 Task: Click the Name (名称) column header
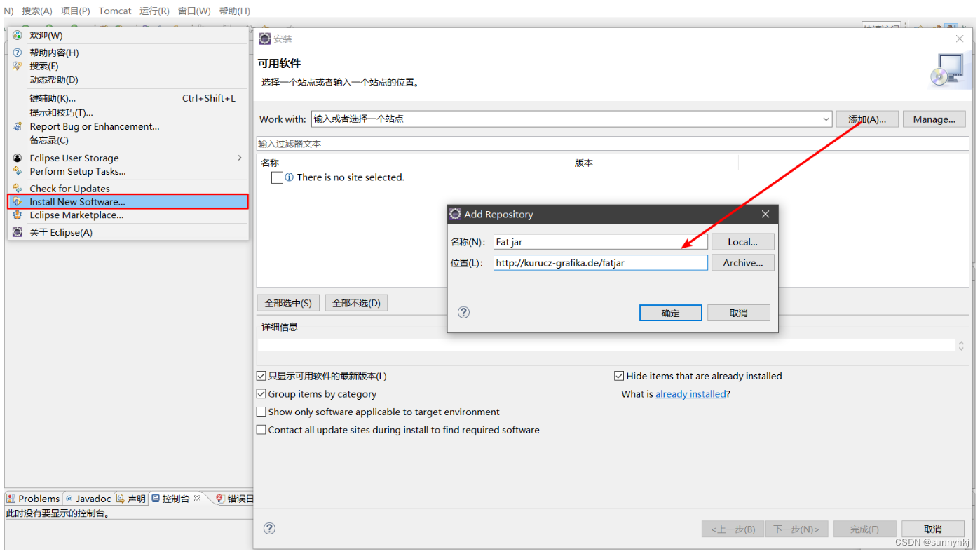[414, 163]
